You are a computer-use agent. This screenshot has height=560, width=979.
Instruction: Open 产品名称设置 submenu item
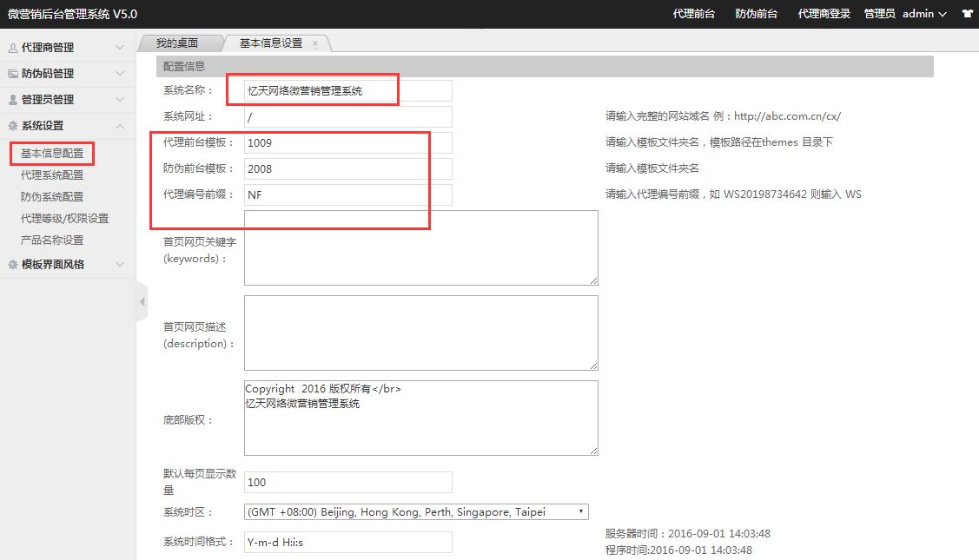52,240
